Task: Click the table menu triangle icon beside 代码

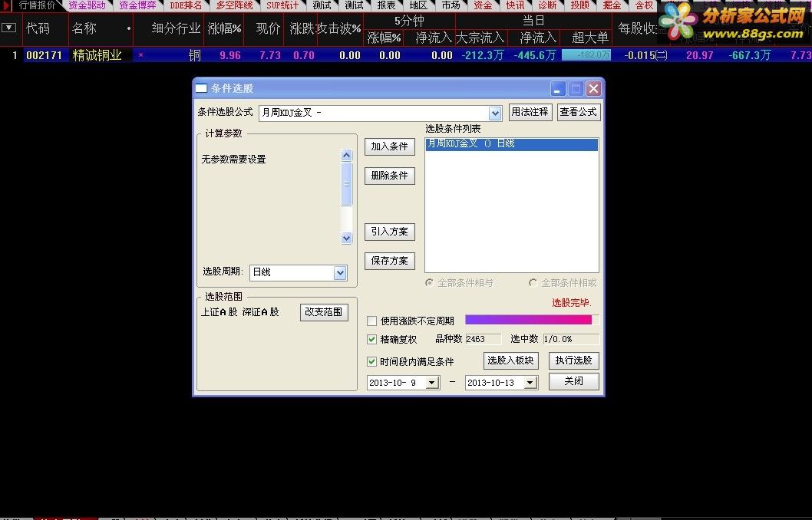Action: 9,28
